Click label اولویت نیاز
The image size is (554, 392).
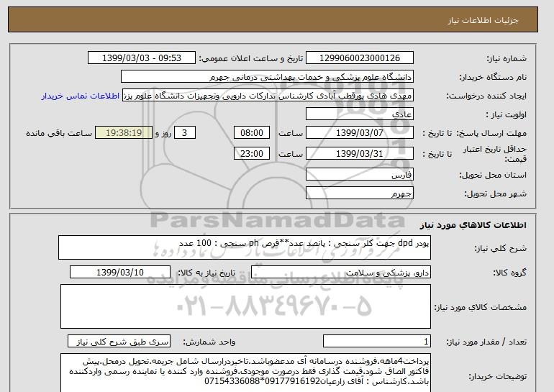[506, 115]
